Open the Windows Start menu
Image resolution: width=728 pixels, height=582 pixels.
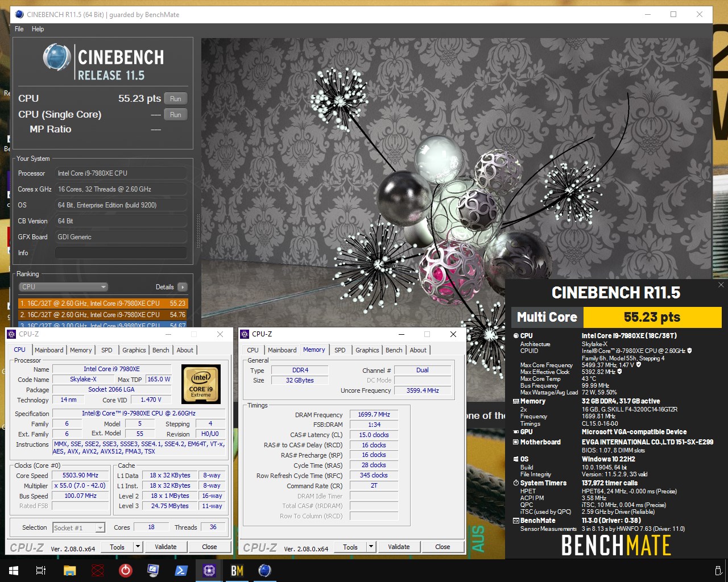(13, 570)
